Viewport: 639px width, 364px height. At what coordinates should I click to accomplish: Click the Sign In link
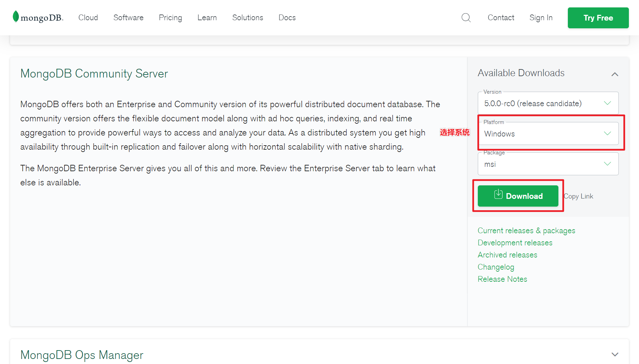[541, 18]
